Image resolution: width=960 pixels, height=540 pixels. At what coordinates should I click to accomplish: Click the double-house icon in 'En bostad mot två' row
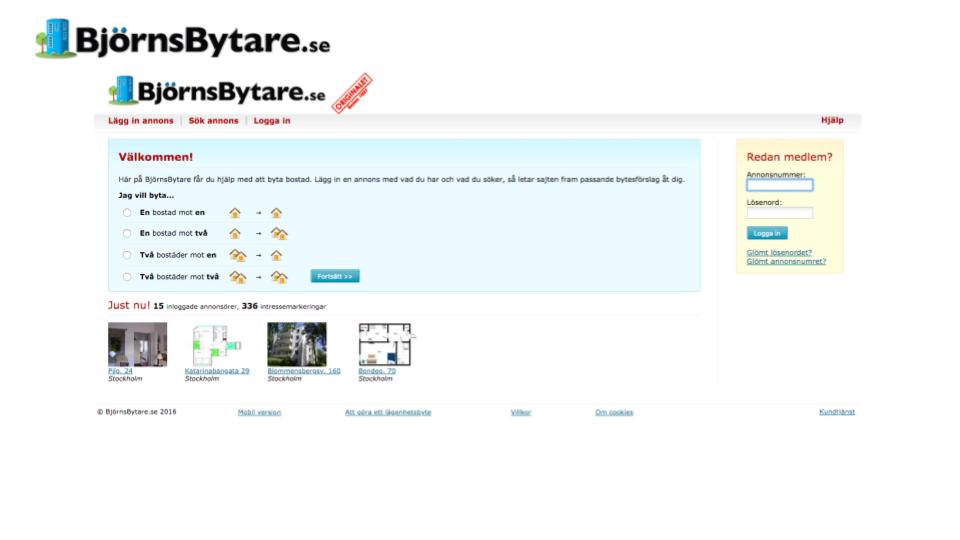click(x=279, y=233)
